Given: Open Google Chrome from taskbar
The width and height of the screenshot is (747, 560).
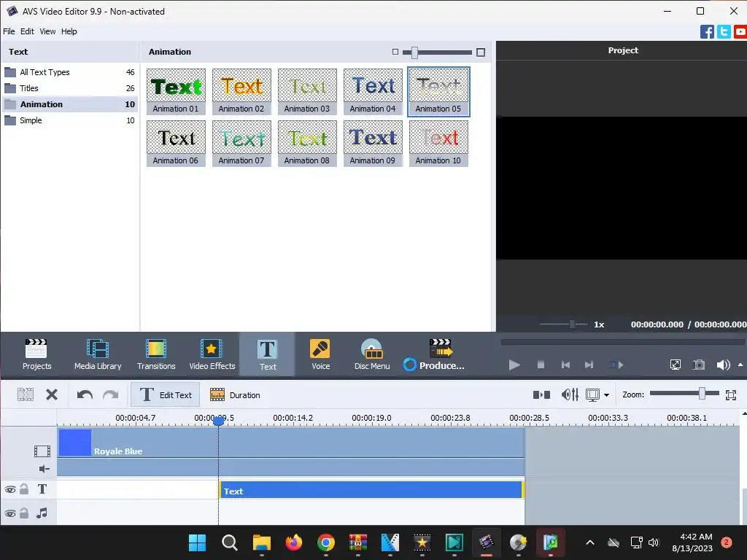Looking at the screenshot, I should (x=326, y=542).
